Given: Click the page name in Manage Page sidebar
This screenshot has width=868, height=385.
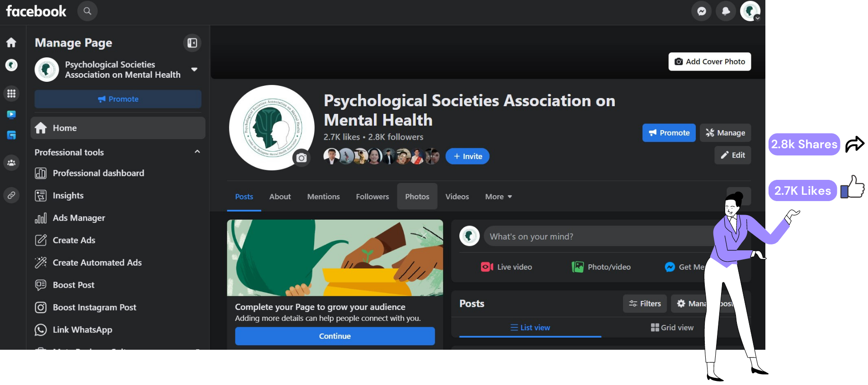Looking at the screenshot, I should click(123, 70).
